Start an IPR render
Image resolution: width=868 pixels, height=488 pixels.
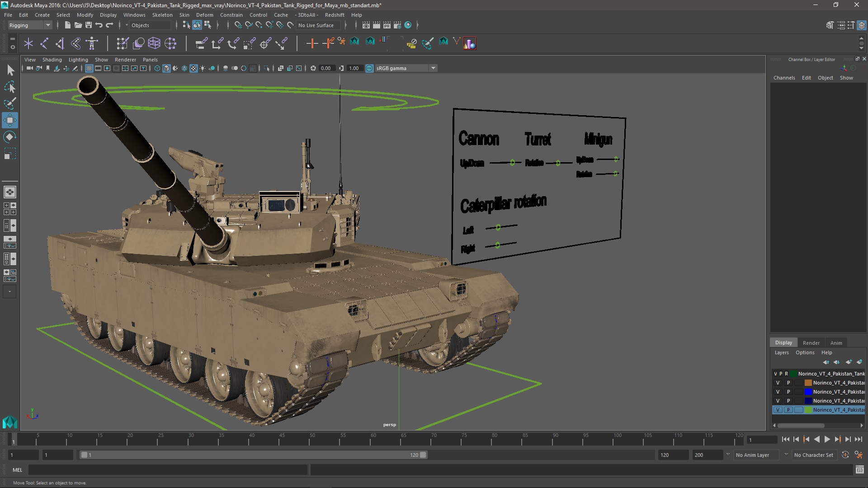pos(387,25)
